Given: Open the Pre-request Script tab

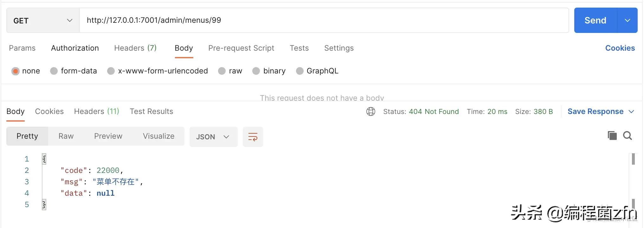Looking at the screenshot, I should pos(241,48).
